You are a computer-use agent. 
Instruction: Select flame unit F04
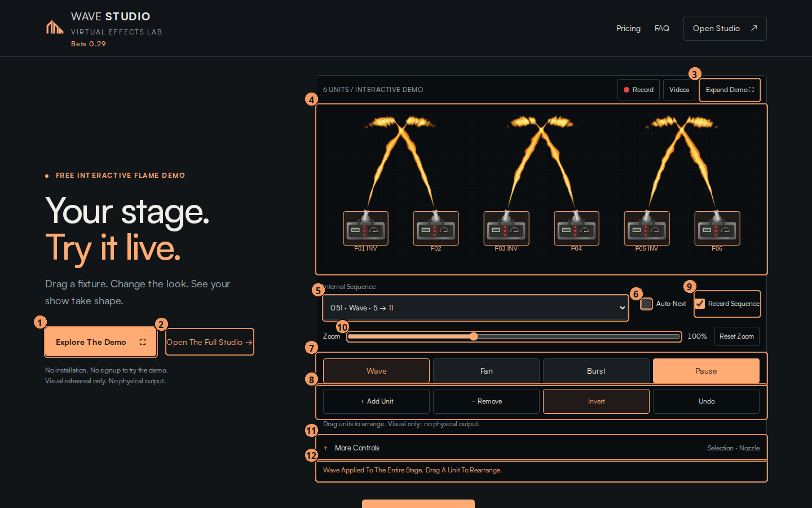[576, 228]
